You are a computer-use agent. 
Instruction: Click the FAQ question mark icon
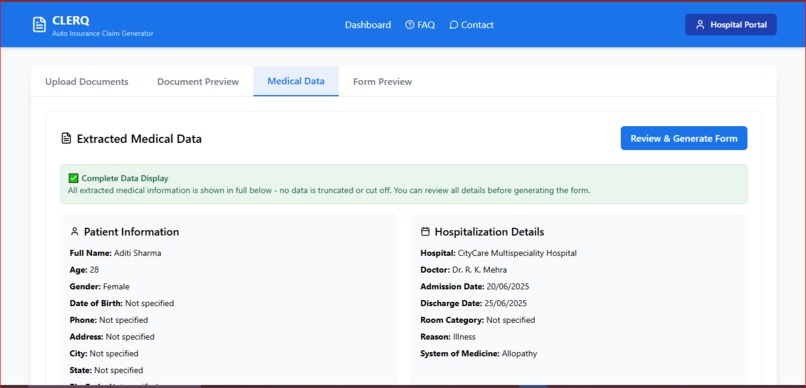coord(410,25)
